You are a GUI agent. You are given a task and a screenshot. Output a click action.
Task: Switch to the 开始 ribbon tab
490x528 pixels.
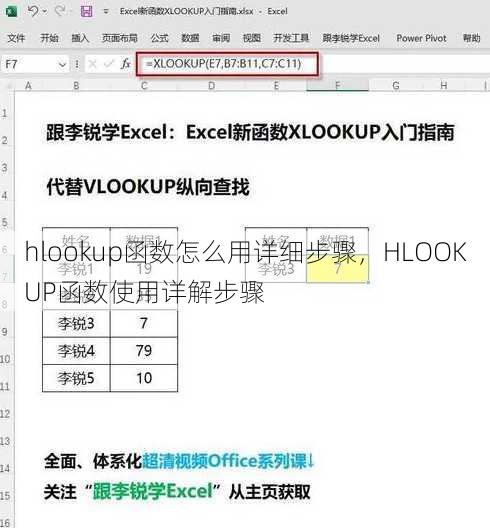pyautogui.click(x=49, y=38)
